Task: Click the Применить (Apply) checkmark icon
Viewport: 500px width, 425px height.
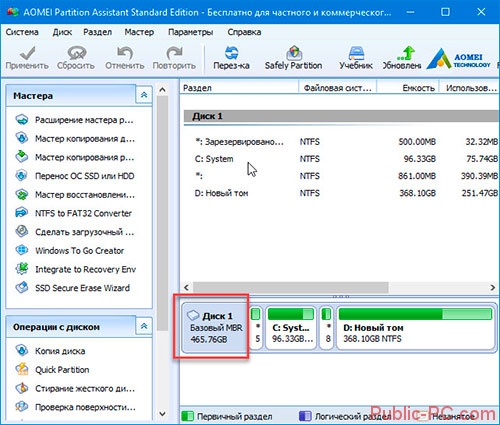Action: [27, 53]
